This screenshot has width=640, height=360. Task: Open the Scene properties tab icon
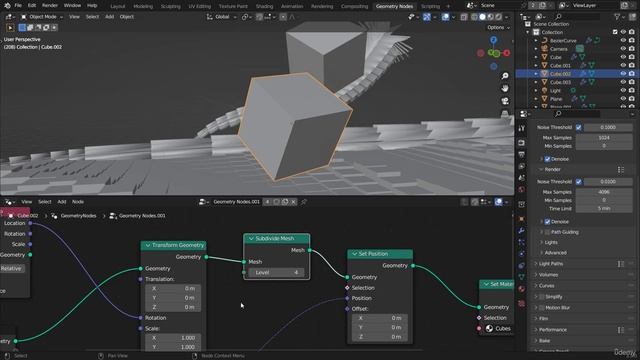point(522,178)
